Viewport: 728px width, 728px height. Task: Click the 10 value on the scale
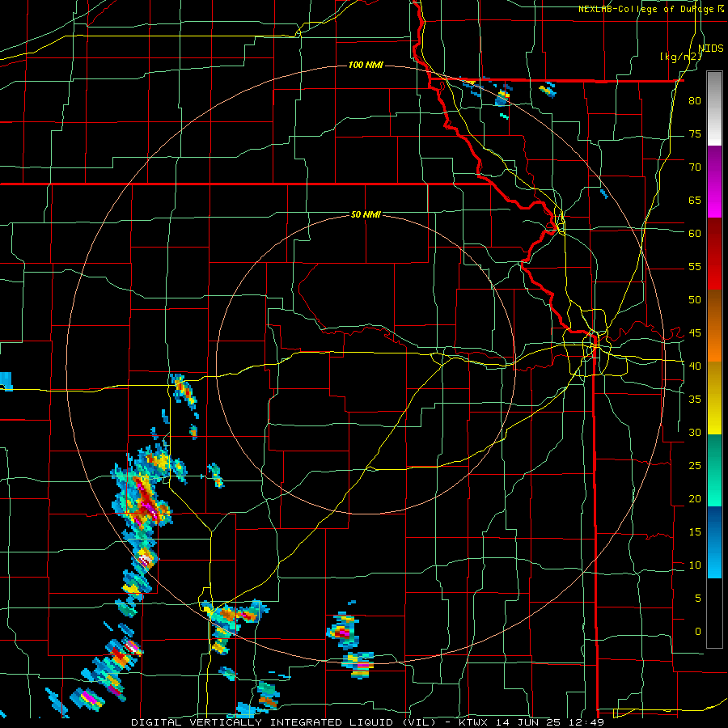click(695, 565)
